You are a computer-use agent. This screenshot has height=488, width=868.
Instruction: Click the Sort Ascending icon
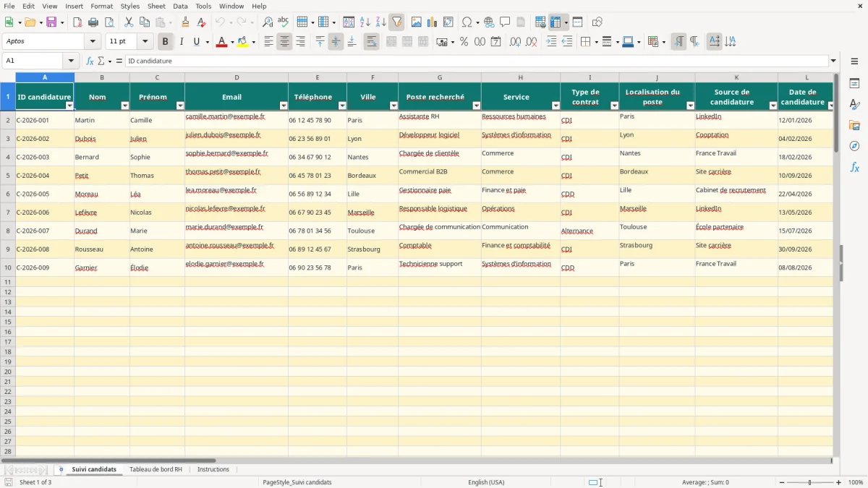click(365, 22)
